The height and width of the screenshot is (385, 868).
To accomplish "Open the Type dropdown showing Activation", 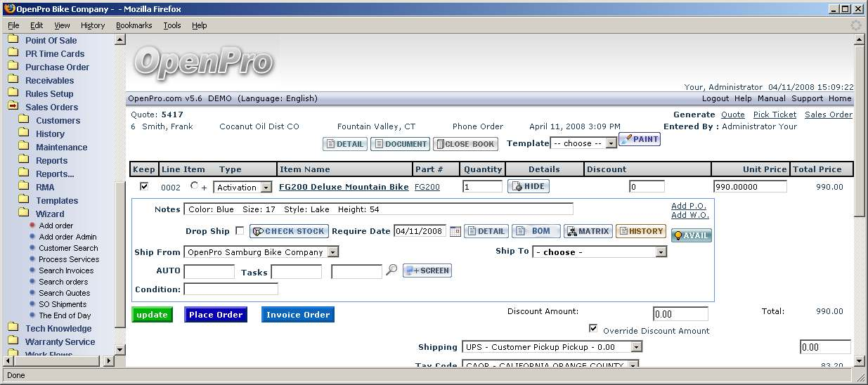I will [243, 188].
